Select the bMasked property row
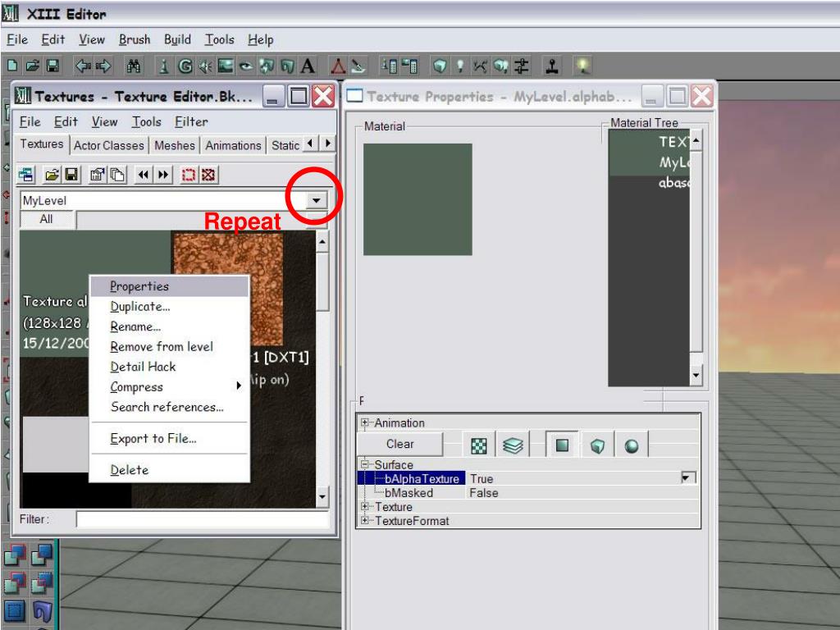The height and width of the screenshot is (630, 840). [x=528, y=493]
